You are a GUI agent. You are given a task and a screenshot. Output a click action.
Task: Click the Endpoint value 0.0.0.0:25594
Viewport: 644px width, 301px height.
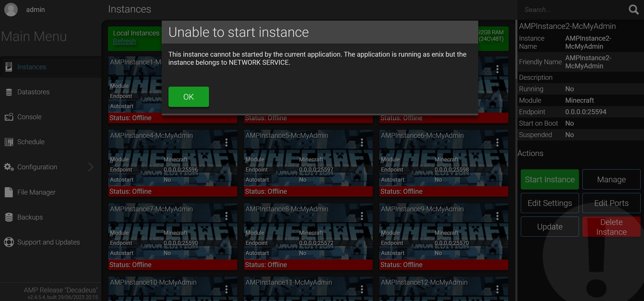(x=586, y=112)
